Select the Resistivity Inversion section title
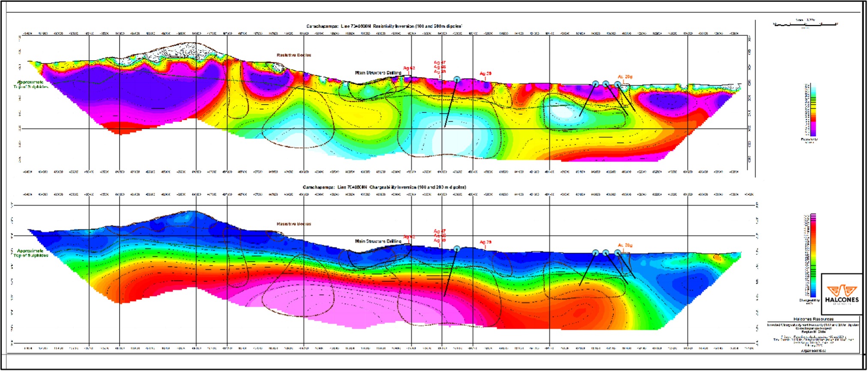Screen dimensions: 868x371 (x=384, y=26)
